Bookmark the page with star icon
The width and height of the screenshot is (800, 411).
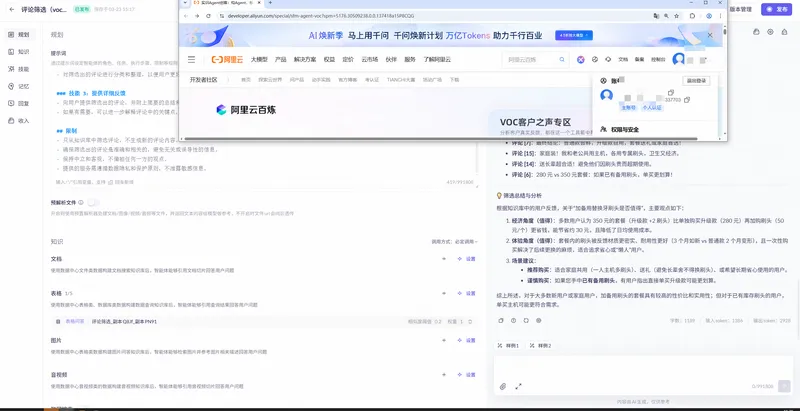pyautogui.click(x=677, y=16)
